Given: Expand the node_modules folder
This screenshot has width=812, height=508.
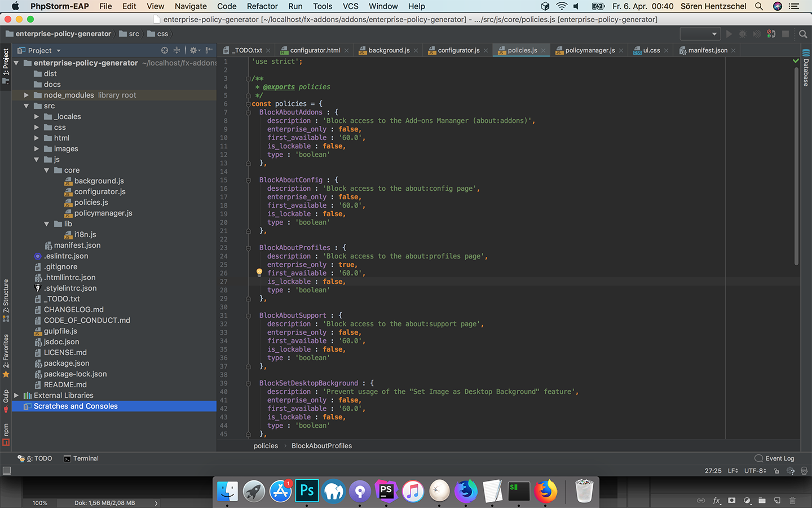Looking at the screenshot, I should click(x=27, y=95).
